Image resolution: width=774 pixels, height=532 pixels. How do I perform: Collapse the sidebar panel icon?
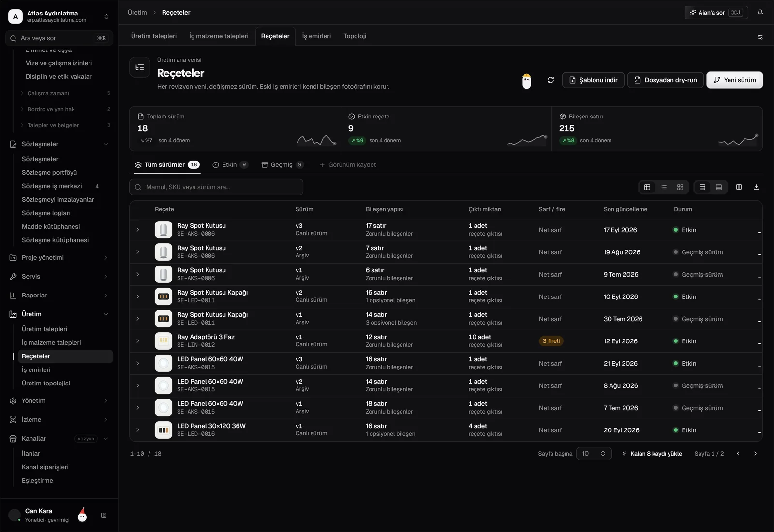104,516
